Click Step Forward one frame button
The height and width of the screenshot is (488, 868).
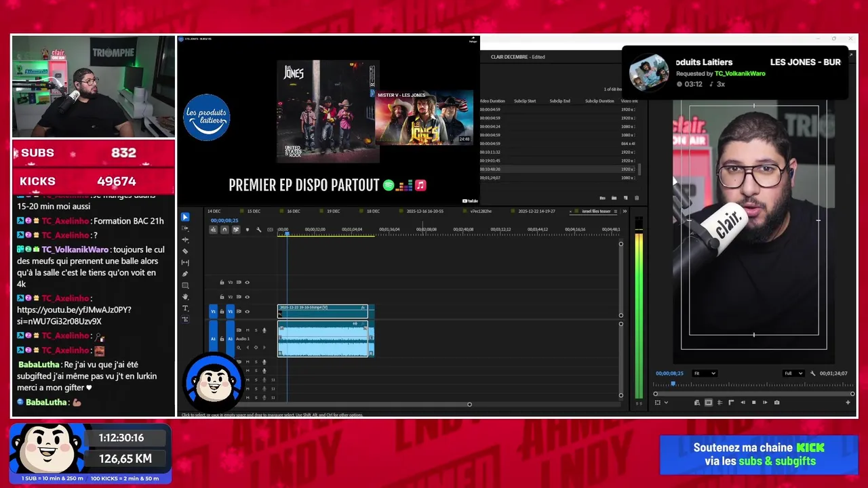pyautogui.click(x=765, y=403)
